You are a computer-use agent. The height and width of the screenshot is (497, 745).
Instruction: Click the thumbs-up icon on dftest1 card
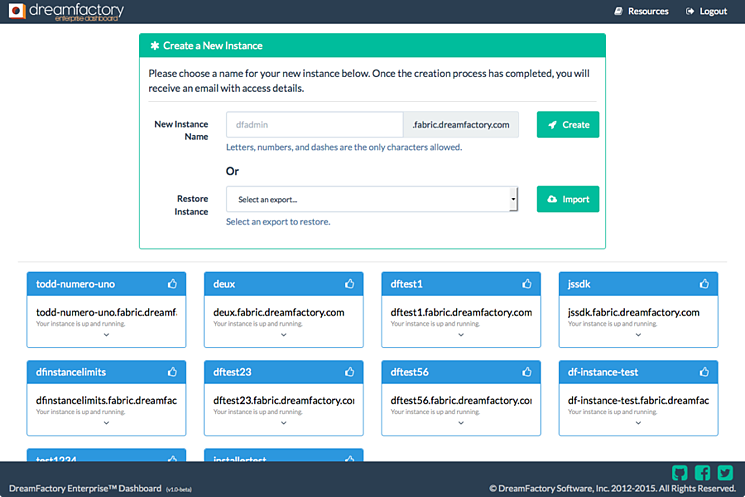(526, 284)
